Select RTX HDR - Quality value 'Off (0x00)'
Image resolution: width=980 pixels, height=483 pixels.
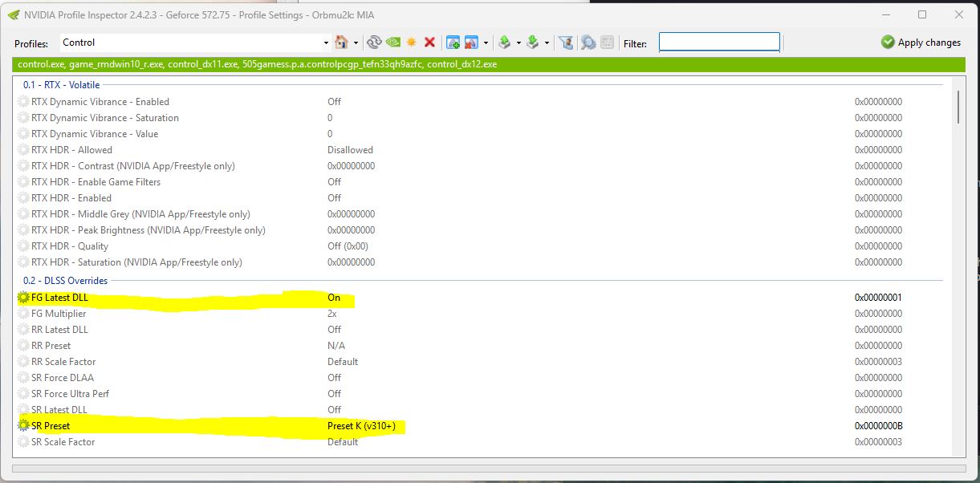348,246
